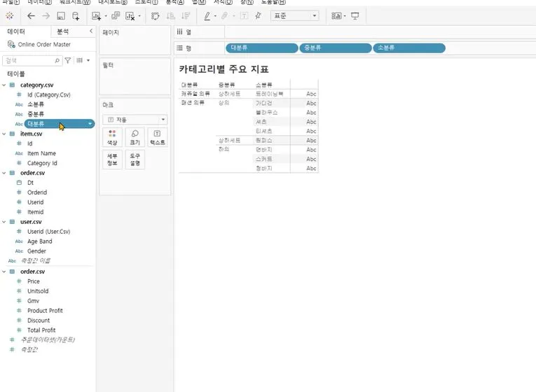Screen dimensions: 536x392
Task: Click the sheet title 카테고리별 주요 지표
Action: click(x=224, y=69)
